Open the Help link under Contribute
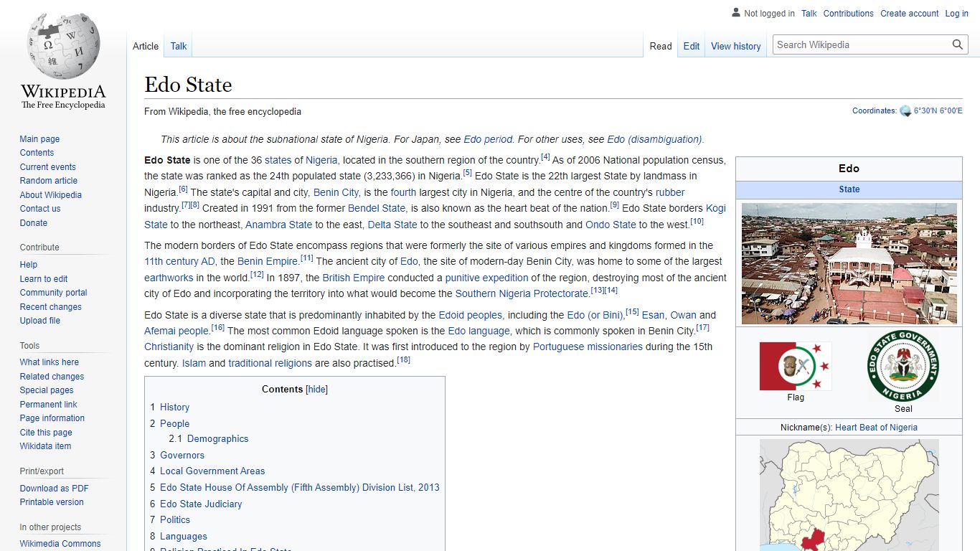 pos(29,265)
